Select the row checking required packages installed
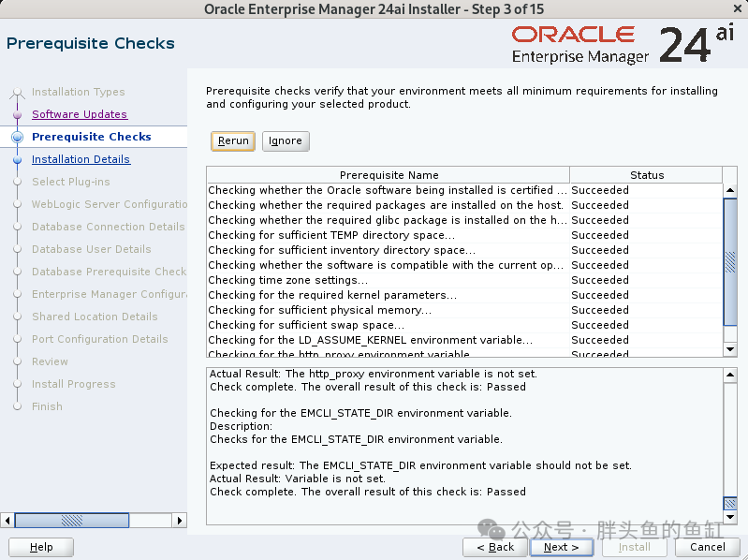Image resolution: width=748 pixels, height=560 pixels. [464, 205]
